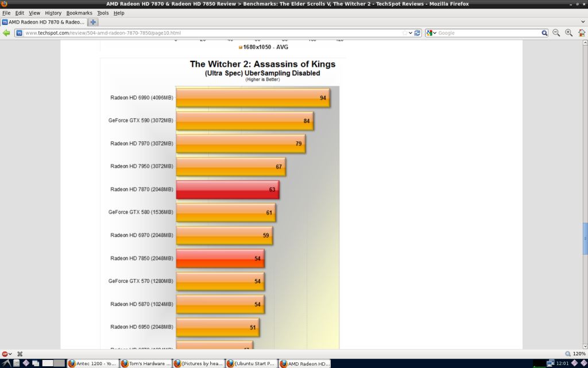Click the Witcher 2: Assassins of Kings title
Viewport: 588px width, 368px height.
point(262,64)
